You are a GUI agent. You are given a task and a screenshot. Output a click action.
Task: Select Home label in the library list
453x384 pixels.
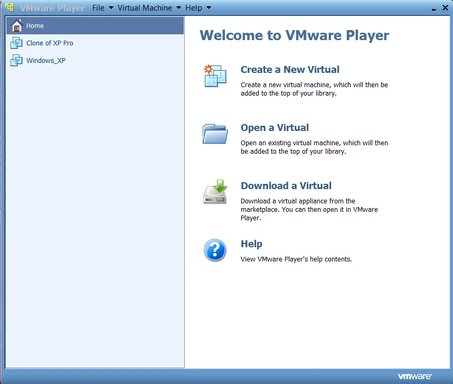coord(35,26)
